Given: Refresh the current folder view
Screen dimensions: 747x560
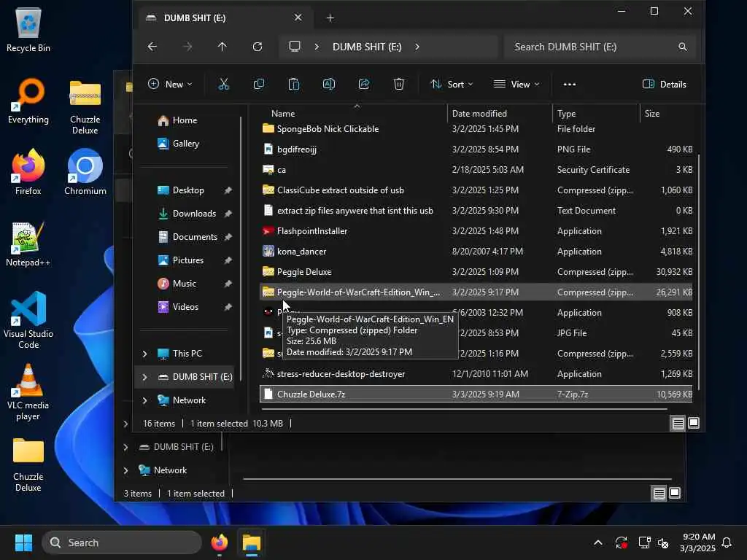Looking at the screenshot, I should click(258, 47).
